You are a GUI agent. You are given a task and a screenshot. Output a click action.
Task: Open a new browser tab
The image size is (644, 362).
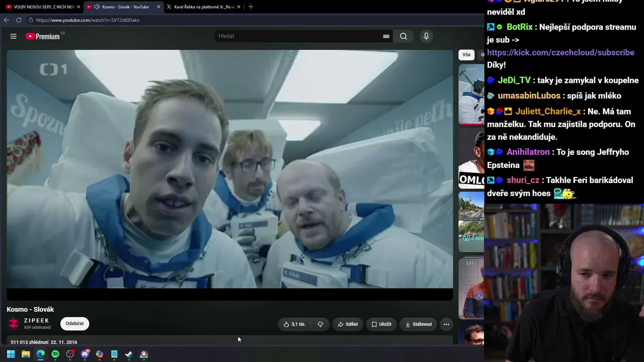coord(251,7)
